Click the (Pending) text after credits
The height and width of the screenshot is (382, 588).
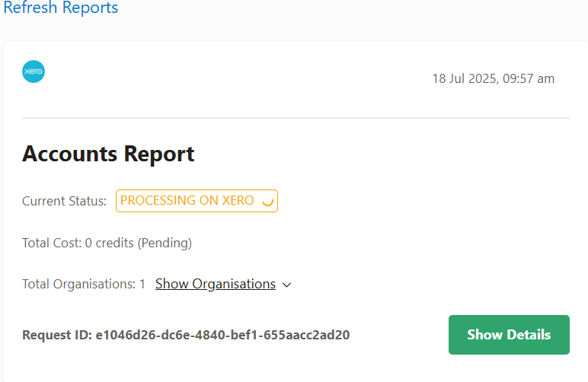coord(165,243)
